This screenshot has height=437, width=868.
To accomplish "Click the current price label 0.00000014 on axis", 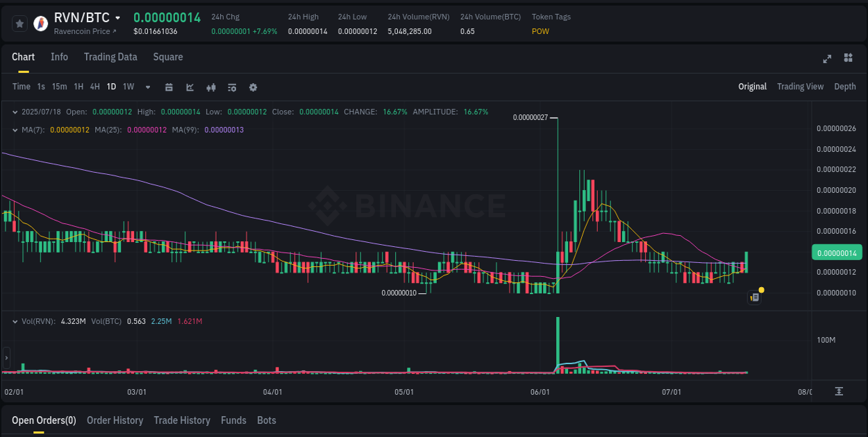I will coord(837,253).
